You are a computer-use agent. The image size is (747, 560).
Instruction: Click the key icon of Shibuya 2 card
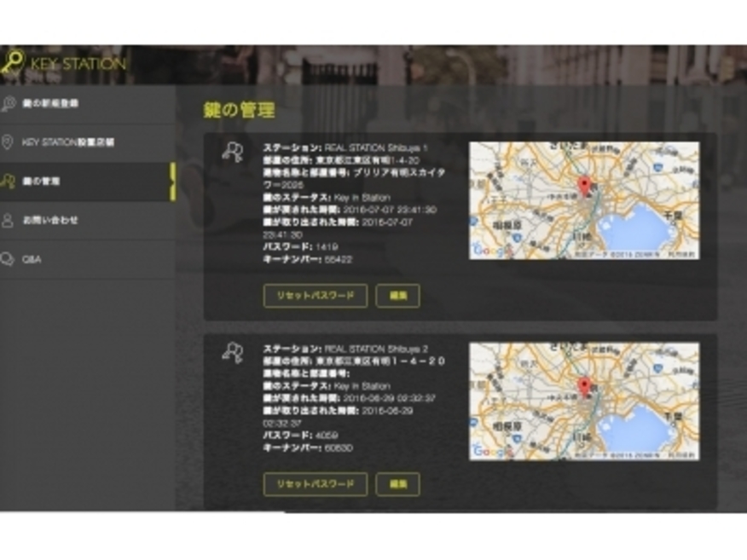tap(233, 353)
